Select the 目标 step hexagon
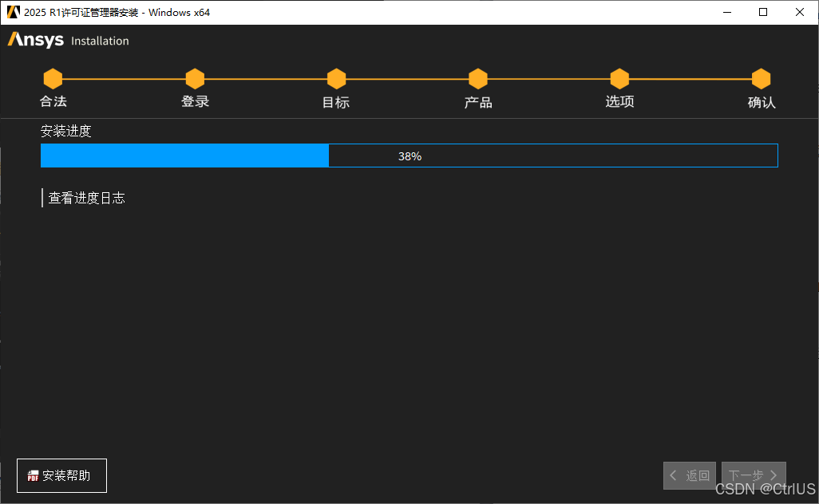Screen dimensions: 819x504 (x=336, y=79)
